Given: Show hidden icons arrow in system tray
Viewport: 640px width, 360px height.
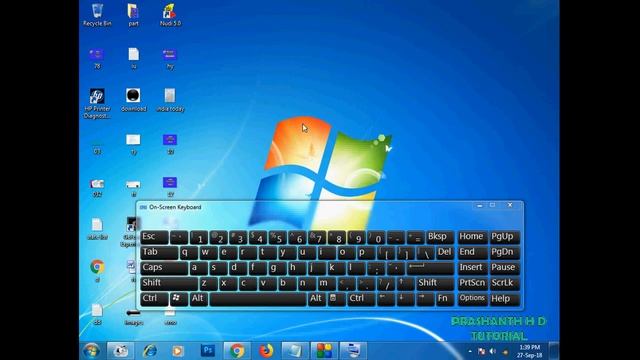Looking at the screenshot, I should (x=470, y=351).
